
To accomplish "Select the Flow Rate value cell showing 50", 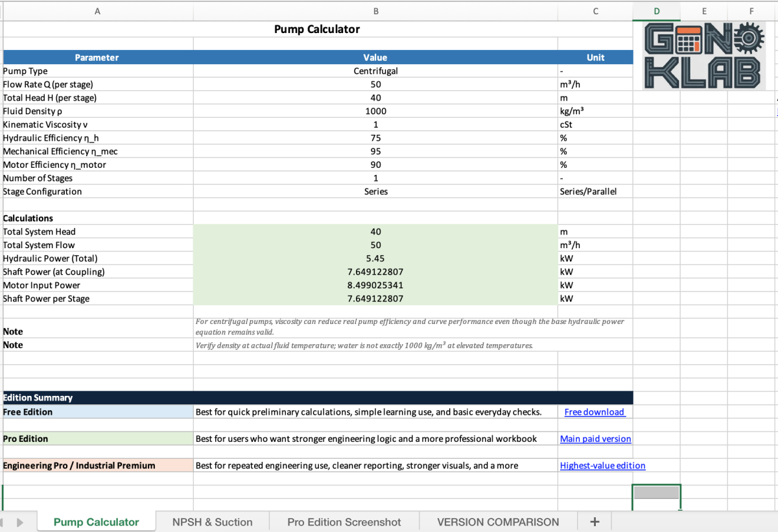I will pyautogui.click(x=375, y=84).
